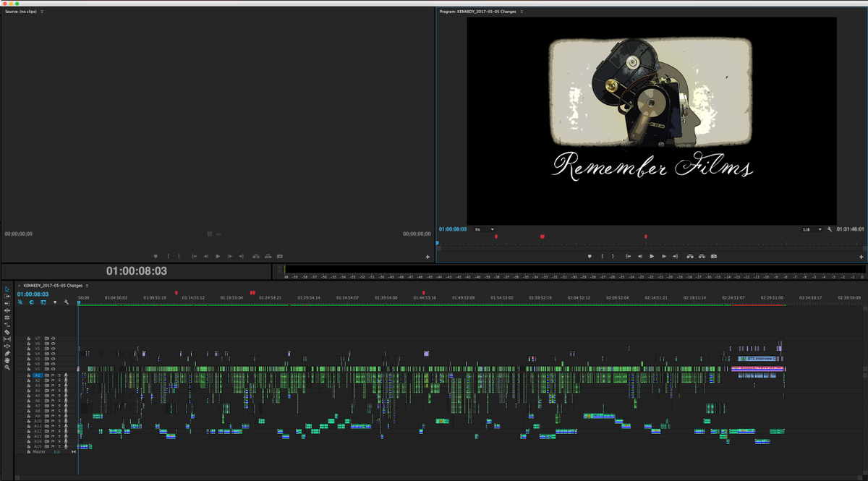Step back one frame in Program monitor
Screen dimensions: 868x481
coord(640,256)
